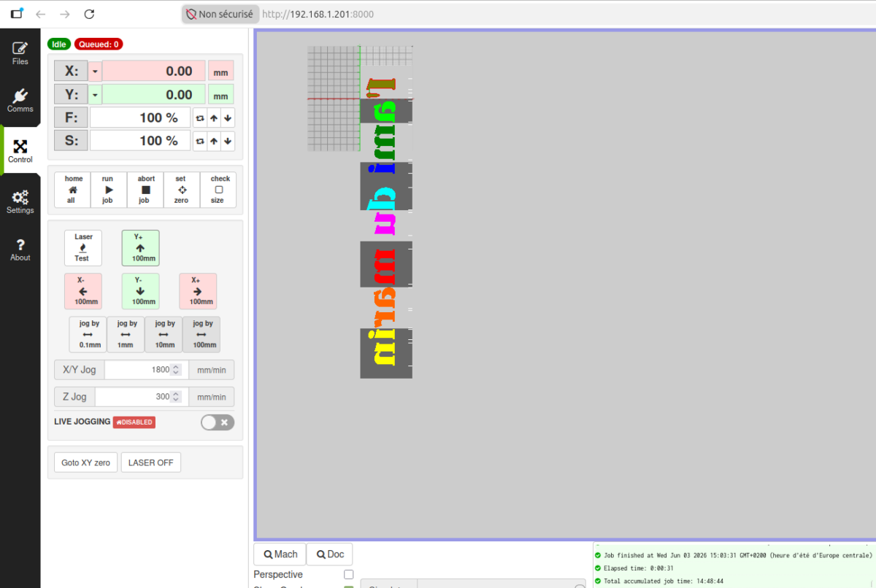Click the Y position value field

coord(153,95)
